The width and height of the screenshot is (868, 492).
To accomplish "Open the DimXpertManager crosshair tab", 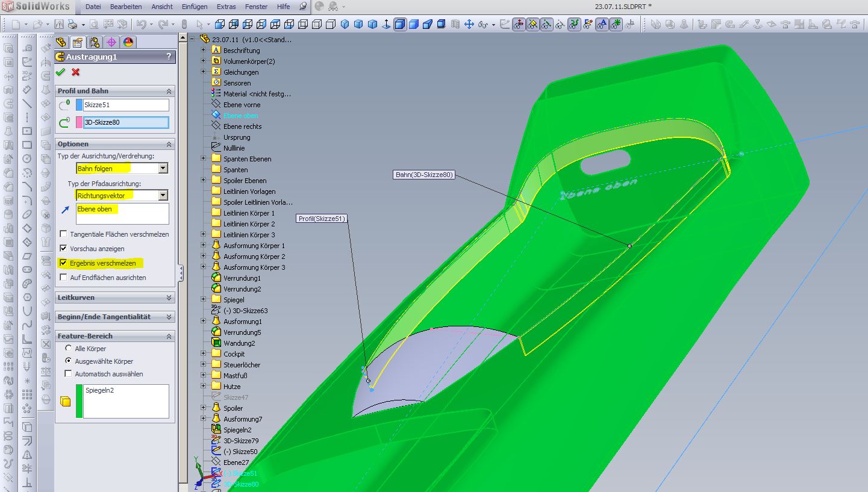I will pyautogui.click(x=111, y=42).
